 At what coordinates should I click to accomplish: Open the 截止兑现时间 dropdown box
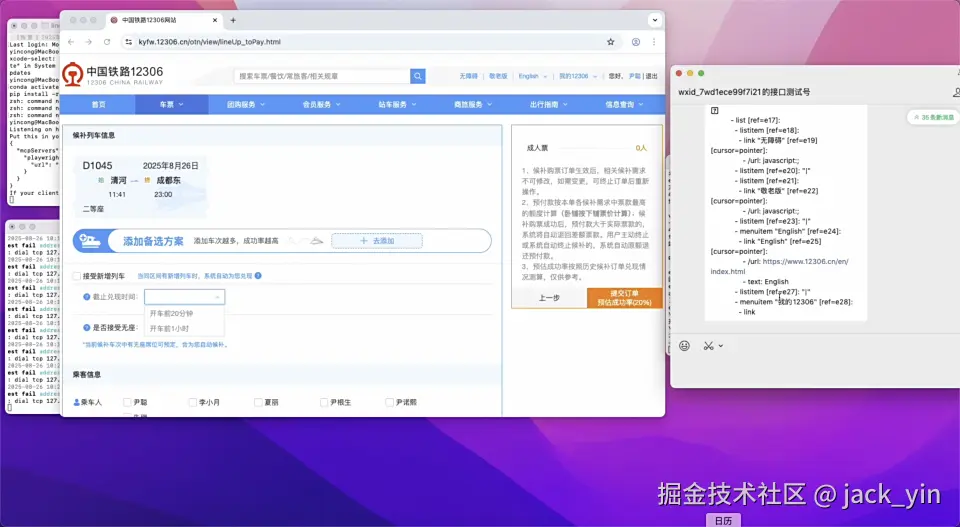click(184, 297)
